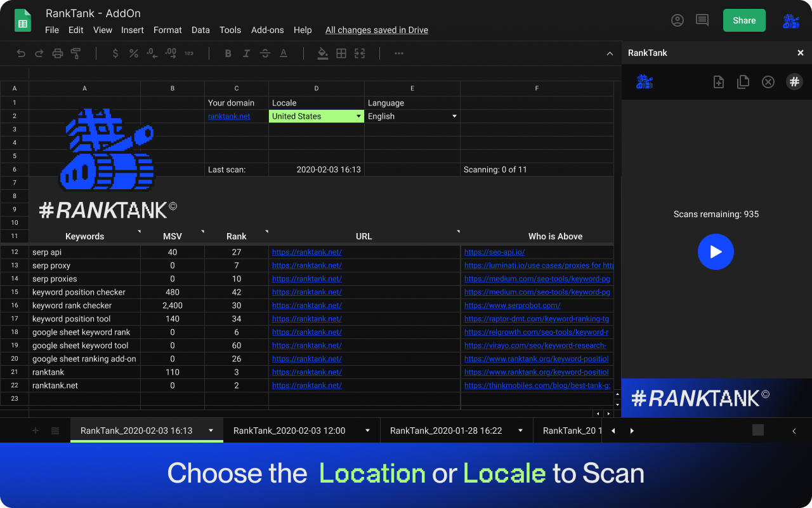
Task: Open the ranktank.net URL for serp api row
Action: [x=307, y=252]
